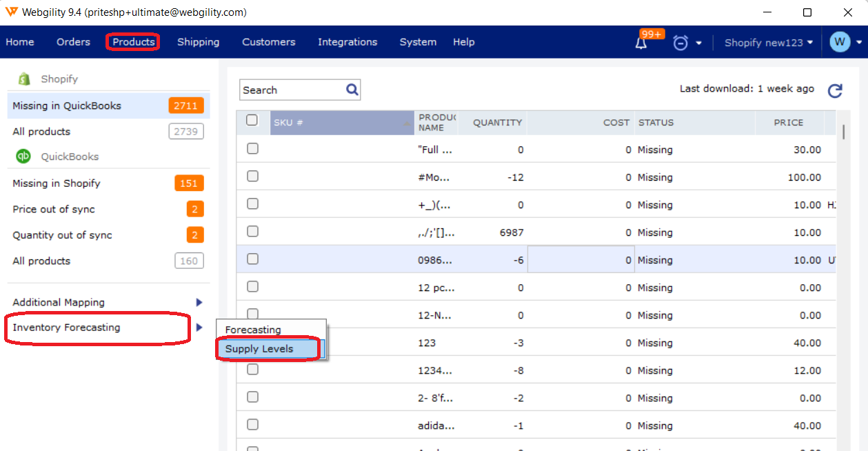868x451 pixels.
Task: Click the Shopify bag logo icon
Action: 24,79
